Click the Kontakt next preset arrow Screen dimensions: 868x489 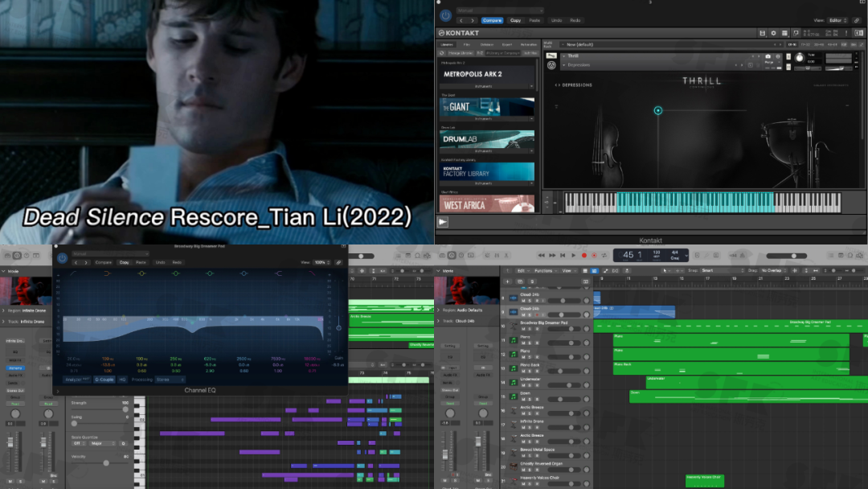click(x=473, y=20)
